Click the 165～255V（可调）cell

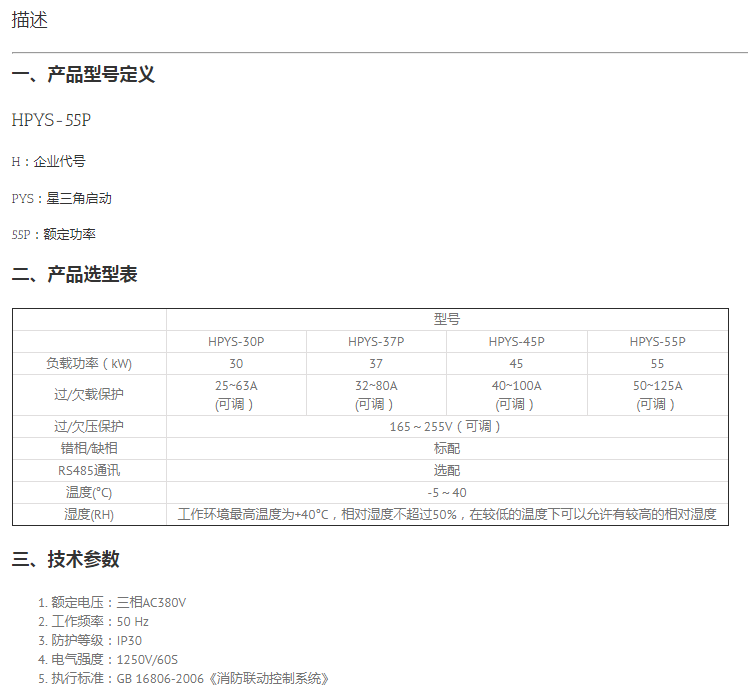[x=447, y=427]
